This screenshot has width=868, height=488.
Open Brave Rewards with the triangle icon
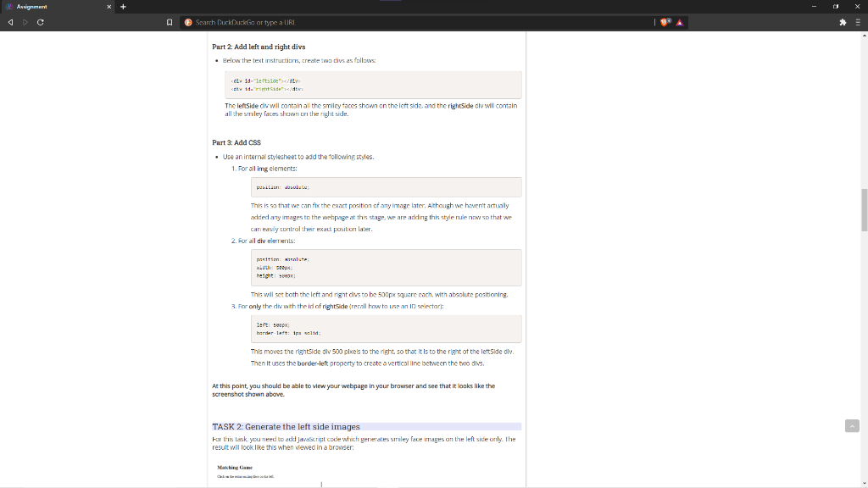[680, 23]
